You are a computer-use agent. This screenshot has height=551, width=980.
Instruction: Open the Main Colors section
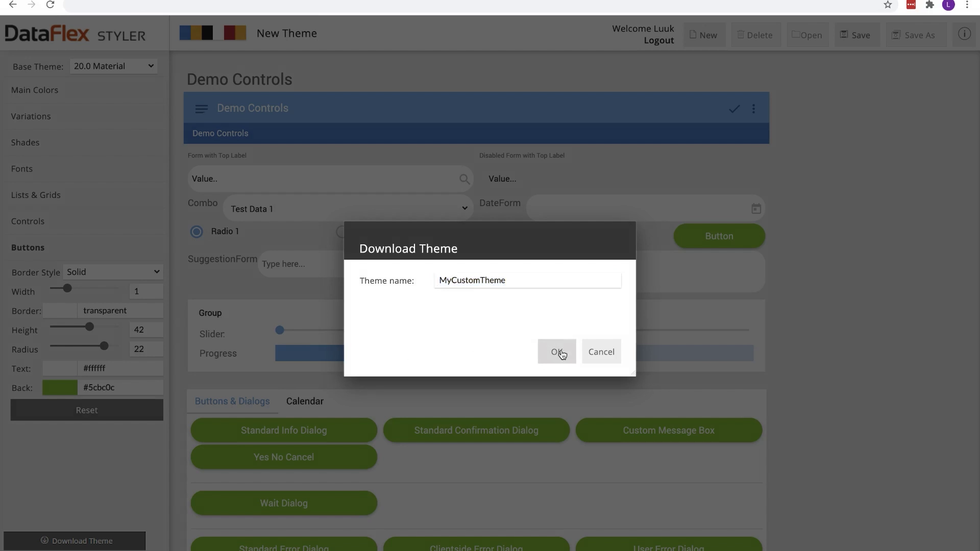click(x=35, y=90)
